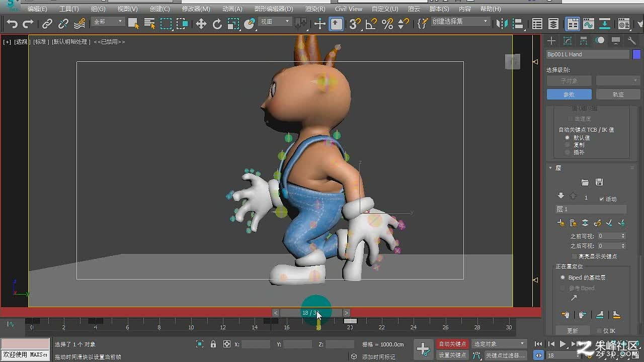Toggle the 3D Snaps icon
644x362 pixels.
(x=355, y=24)
